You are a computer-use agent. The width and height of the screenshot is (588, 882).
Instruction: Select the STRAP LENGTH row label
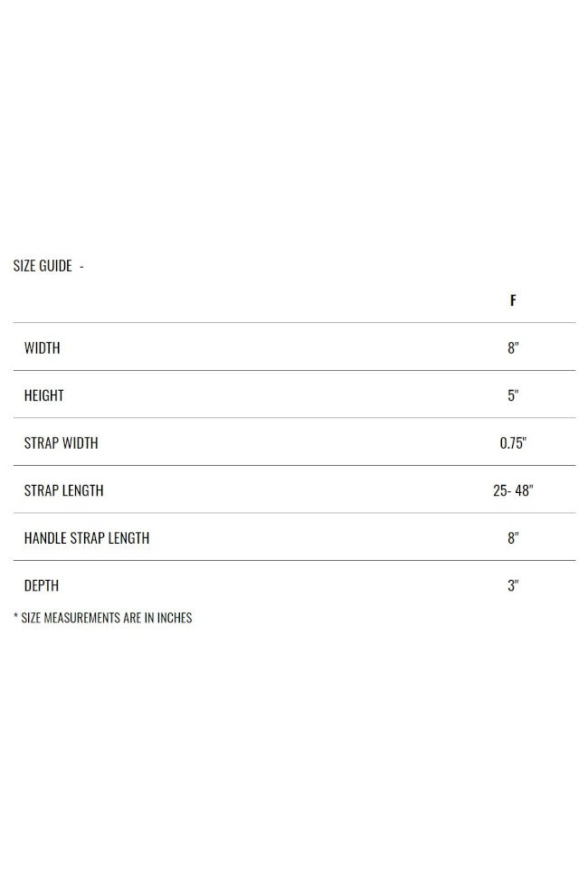[63, 490]
